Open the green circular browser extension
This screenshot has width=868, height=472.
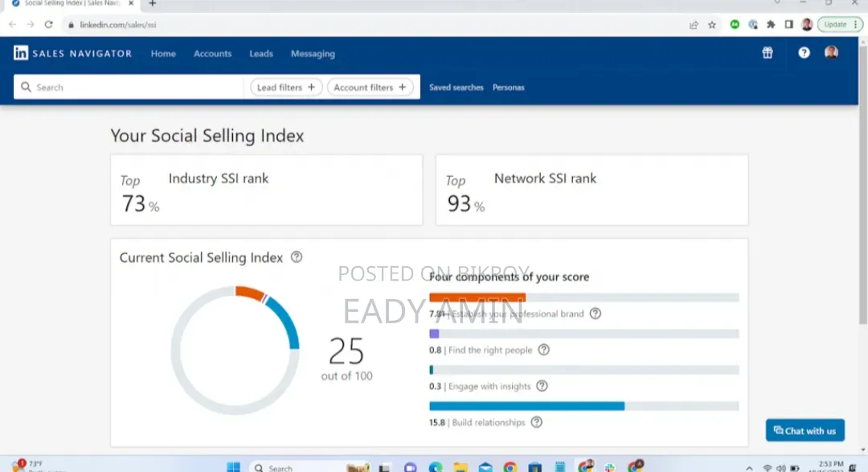(x=735, y=24)
